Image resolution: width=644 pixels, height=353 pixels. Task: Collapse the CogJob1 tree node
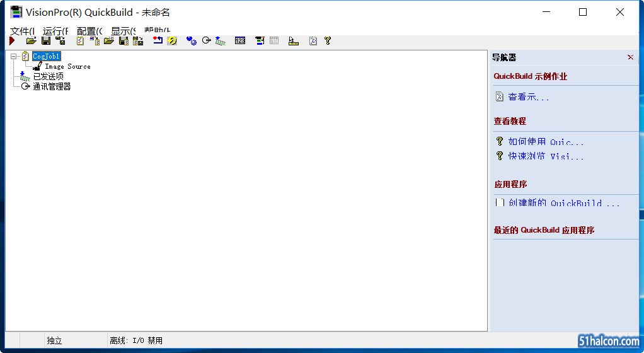coord(14,56)
